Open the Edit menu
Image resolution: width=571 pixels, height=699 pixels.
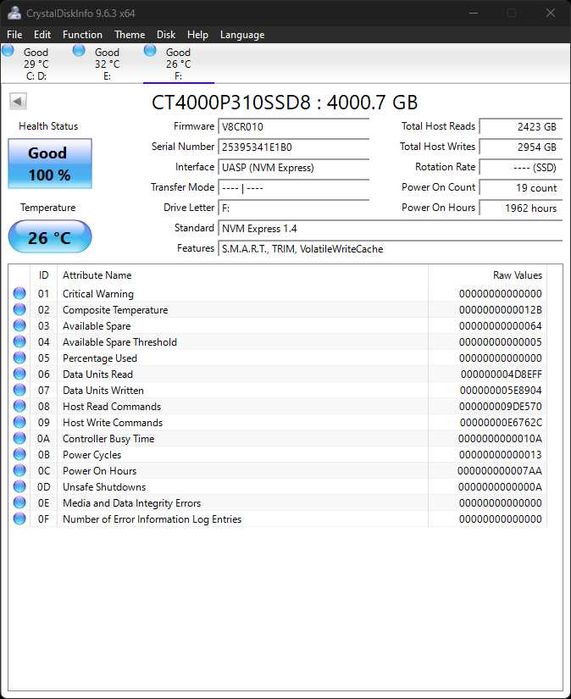pyautogui.click(x=42, y=35)
